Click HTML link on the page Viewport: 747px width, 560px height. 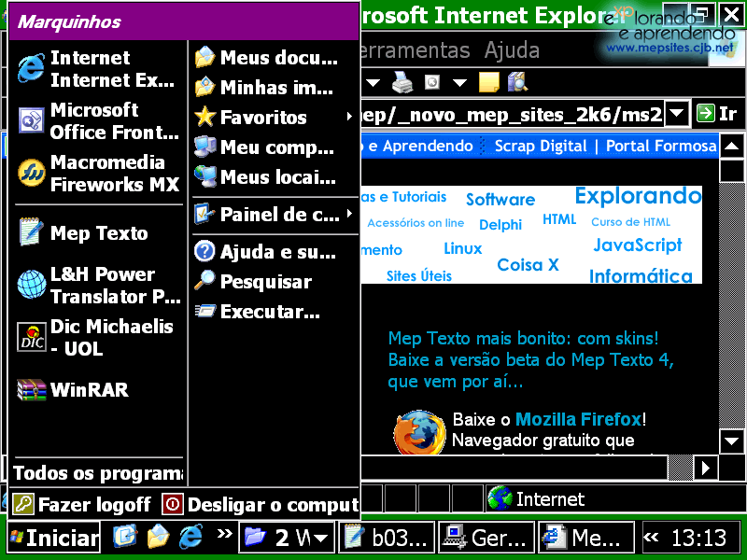pos(559,219)
